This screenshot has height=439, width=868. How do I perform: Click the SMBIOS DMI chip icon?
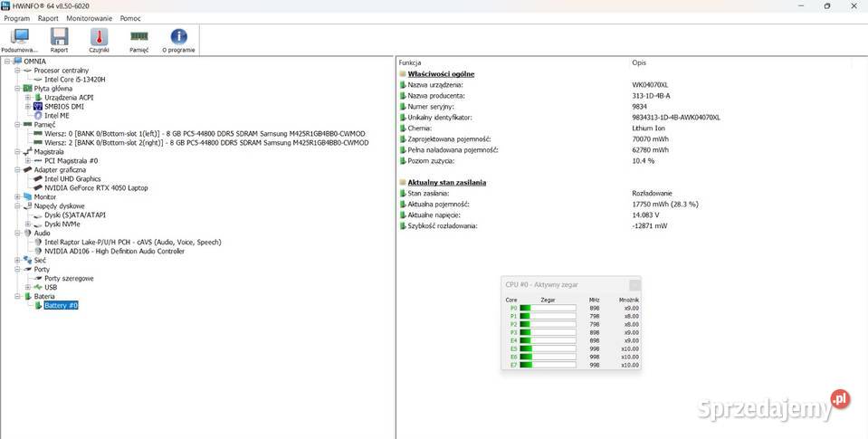(x=38, y=106)
